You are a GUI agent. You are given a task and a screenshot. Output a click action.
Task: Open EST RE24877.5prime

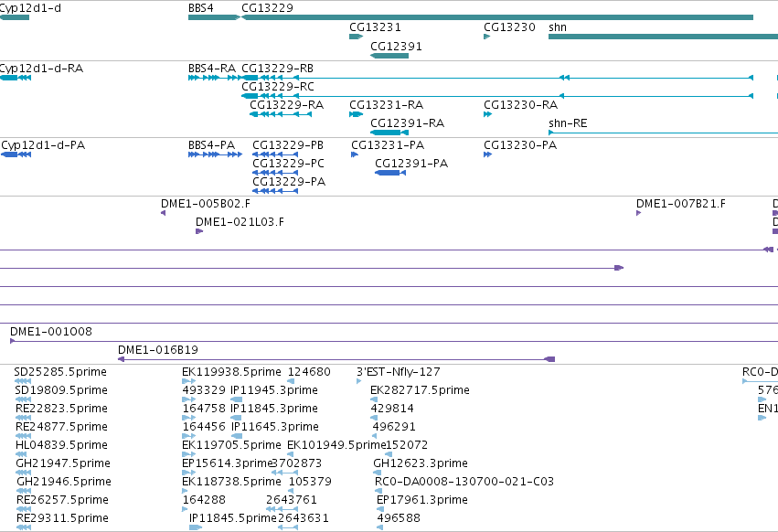23,436
